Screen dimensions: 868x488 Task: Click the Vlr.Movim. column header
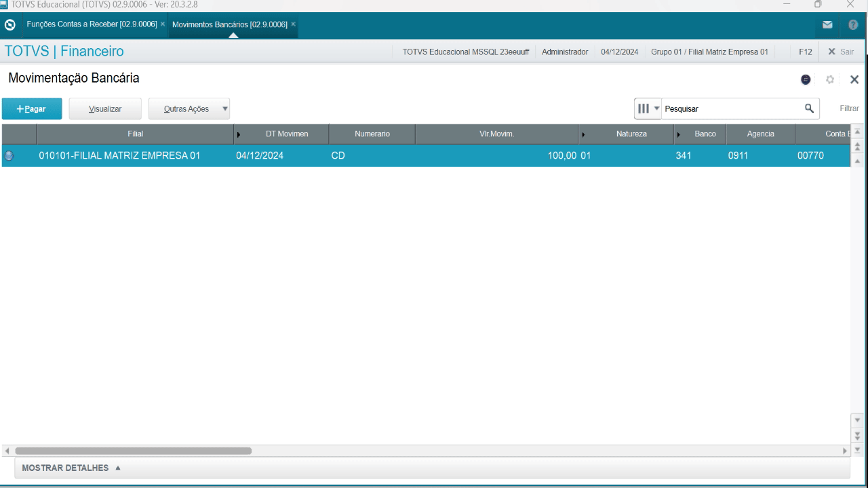click(x=497, y=134)
